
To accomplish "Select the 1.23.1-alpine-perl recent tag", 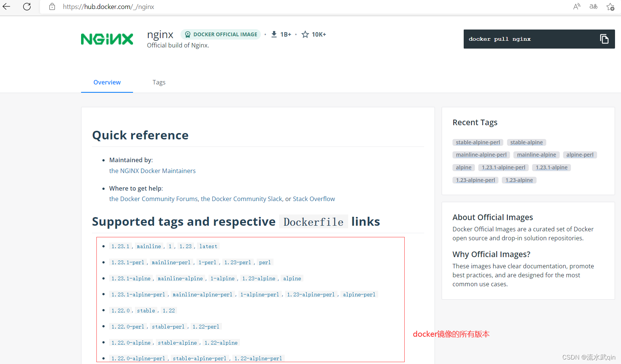I will [x=504, y=167].
